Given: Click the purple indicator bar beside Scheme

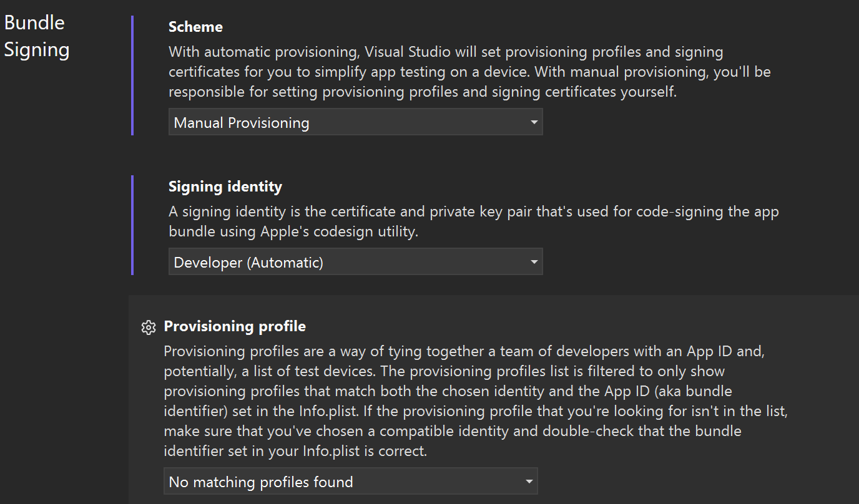Looking at the screenshot, I should (132, 75).
